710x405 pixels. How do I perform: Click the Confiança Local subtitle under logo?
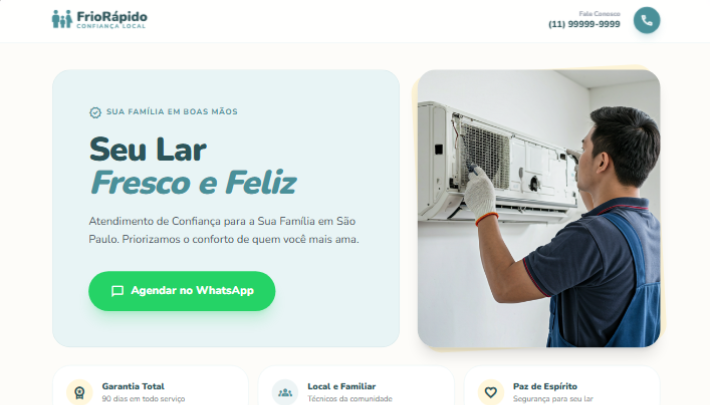[x=111, y=26]
